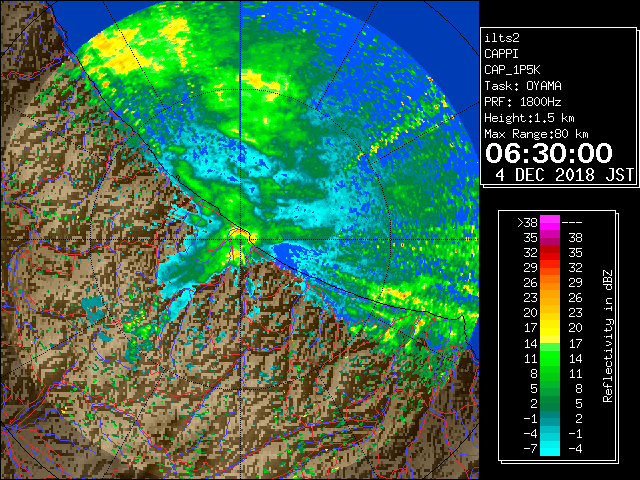Screen dimensions: 640x480
Task: Click the CAPPI product label
Action: click(x=501, y=54)
